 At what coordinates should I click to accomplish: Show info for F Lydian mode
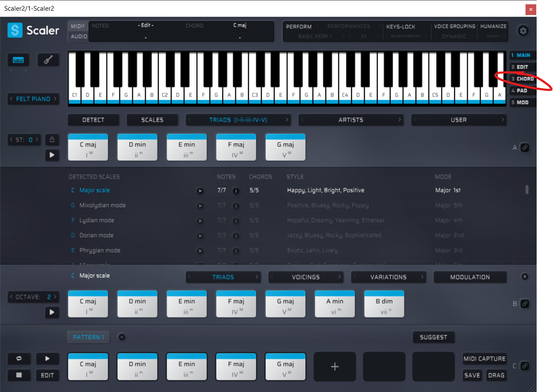coord(236,221)
